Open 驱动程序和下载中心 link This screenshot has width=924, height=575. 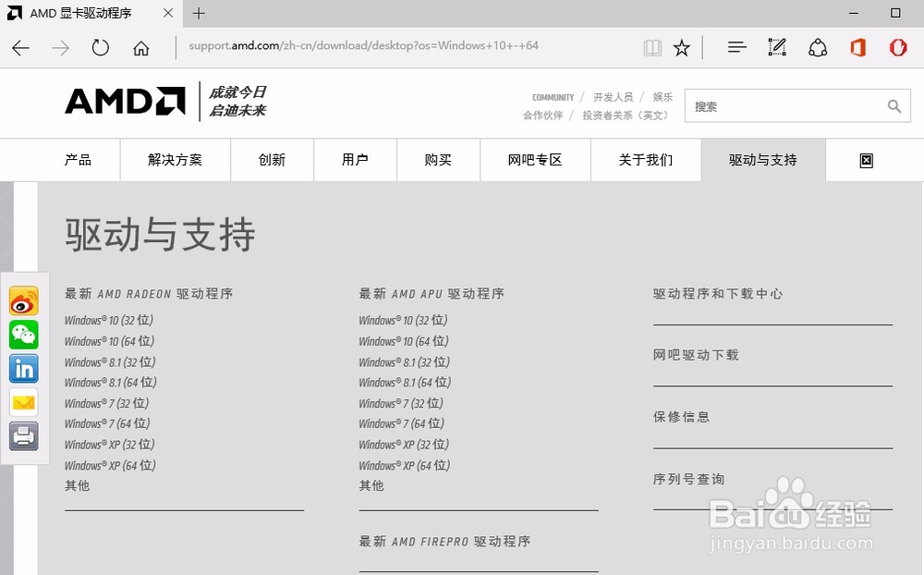715,293
